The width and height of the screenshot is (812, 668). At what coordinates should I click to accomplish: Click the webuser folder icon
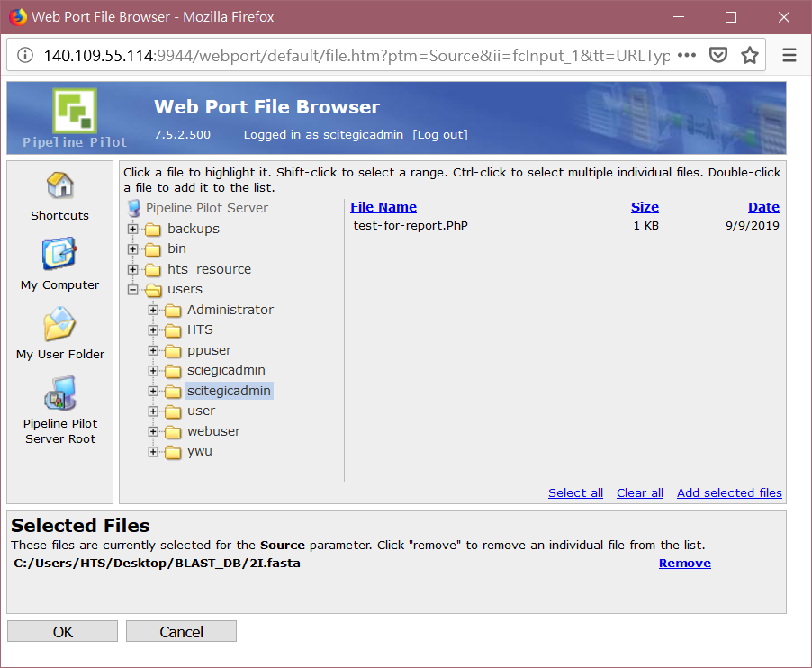[173, 432]
